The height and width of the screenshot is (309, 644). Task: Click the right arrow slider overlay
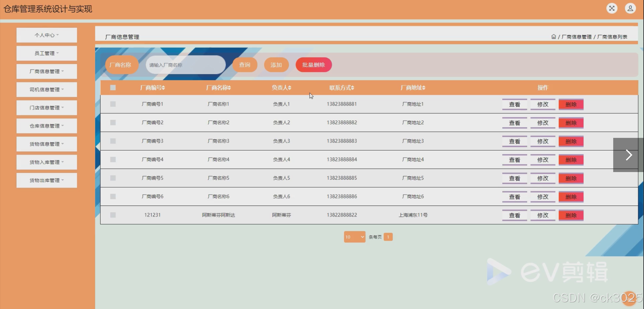pos(628,155)
